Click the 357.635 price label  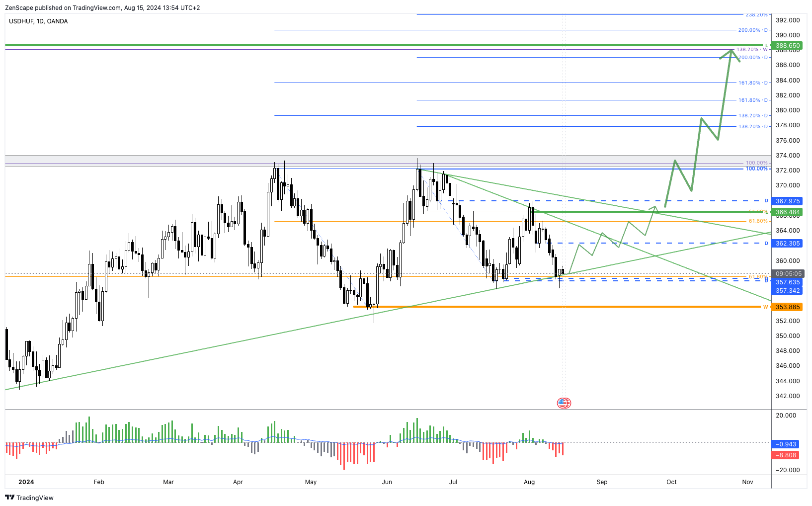pyautogui.click(x=788, y=282)
